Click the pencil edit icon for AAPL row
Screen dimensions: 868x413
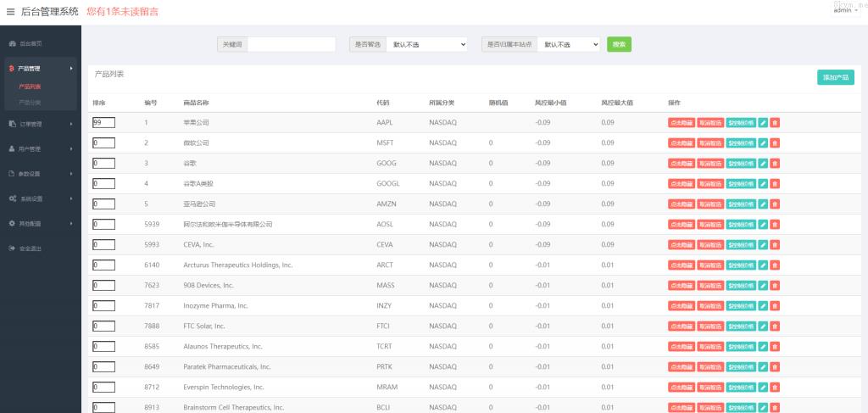point(763,123)
